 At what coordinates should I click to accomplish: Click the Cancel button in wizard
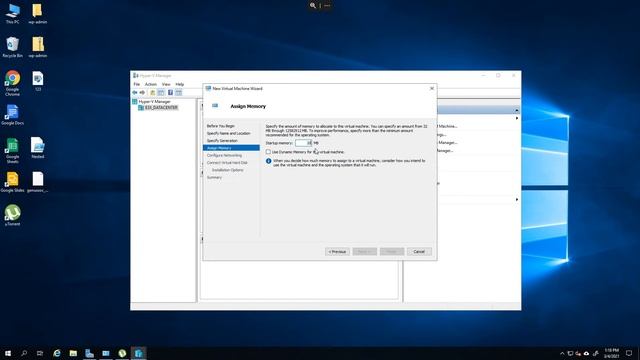coord(419,251)
